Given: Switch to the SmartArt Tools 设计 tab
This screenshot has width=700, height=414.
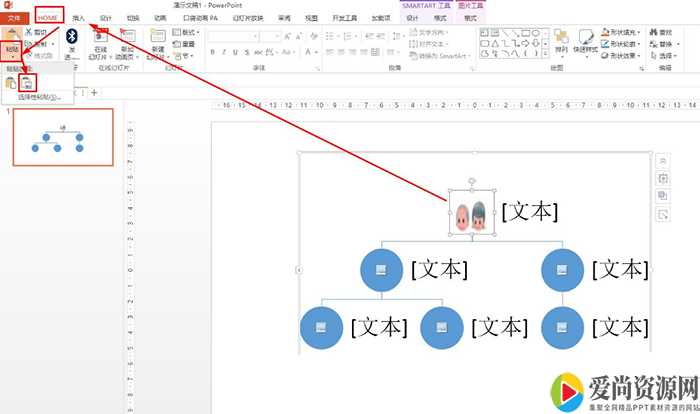Looking at the screenshot, I should coord(412,18).
